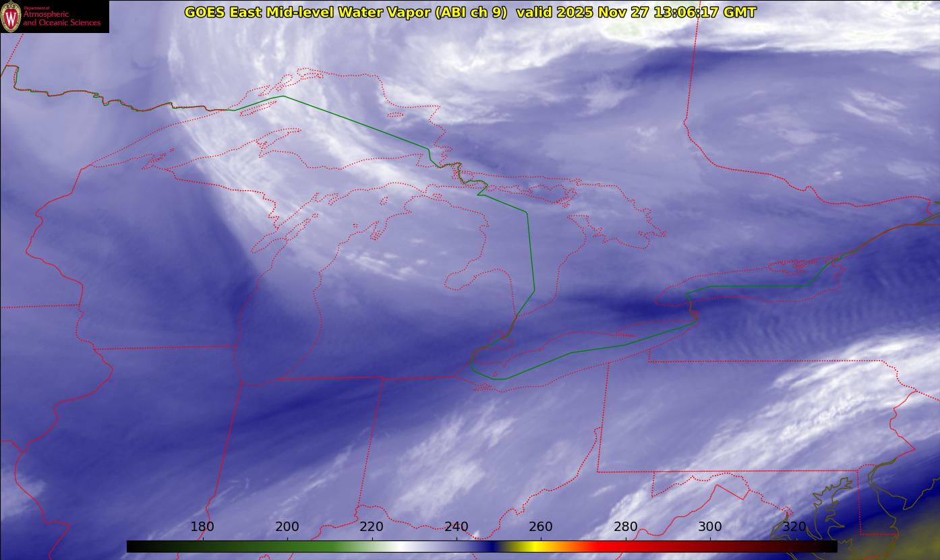This screenshot has height=560, width=940.
Task: Click the 320 label on the color scale
Action: click(x=794, y=527)
